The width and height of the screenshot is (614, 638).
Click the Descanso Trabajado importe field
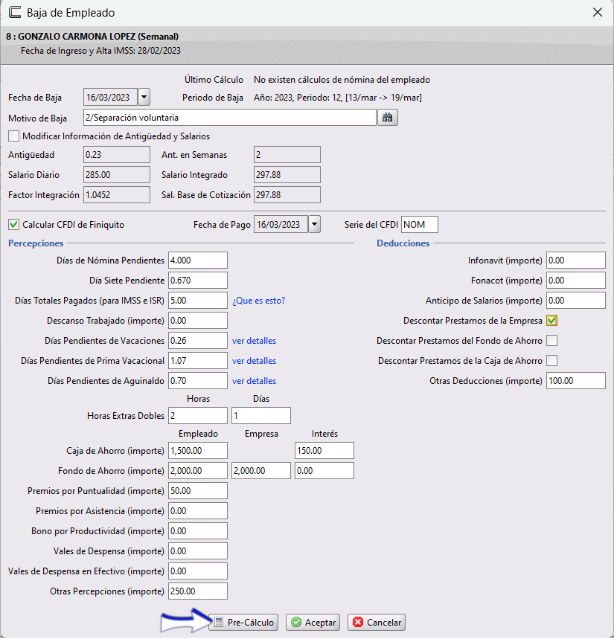198,321
